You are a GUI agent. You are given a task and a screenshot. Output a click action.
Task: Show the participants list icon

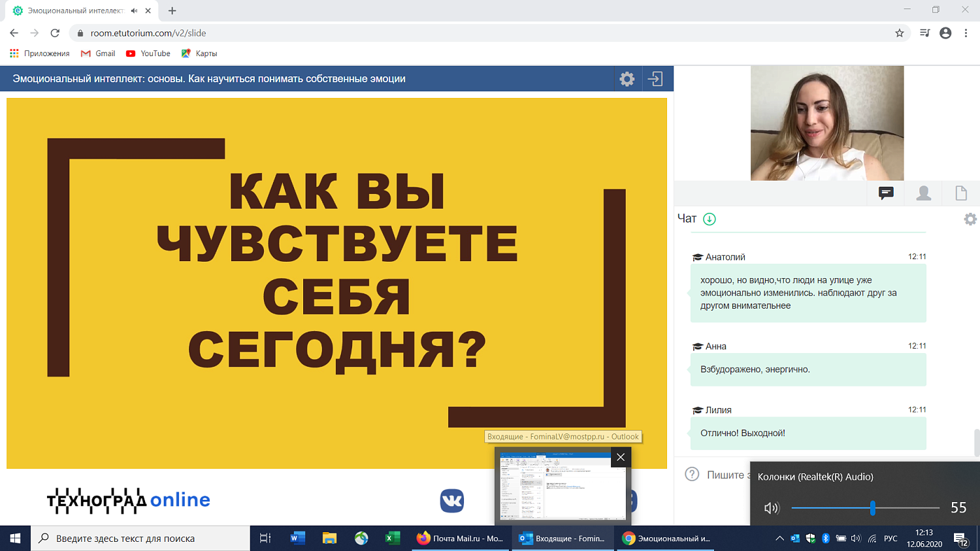tap(924, 193)
